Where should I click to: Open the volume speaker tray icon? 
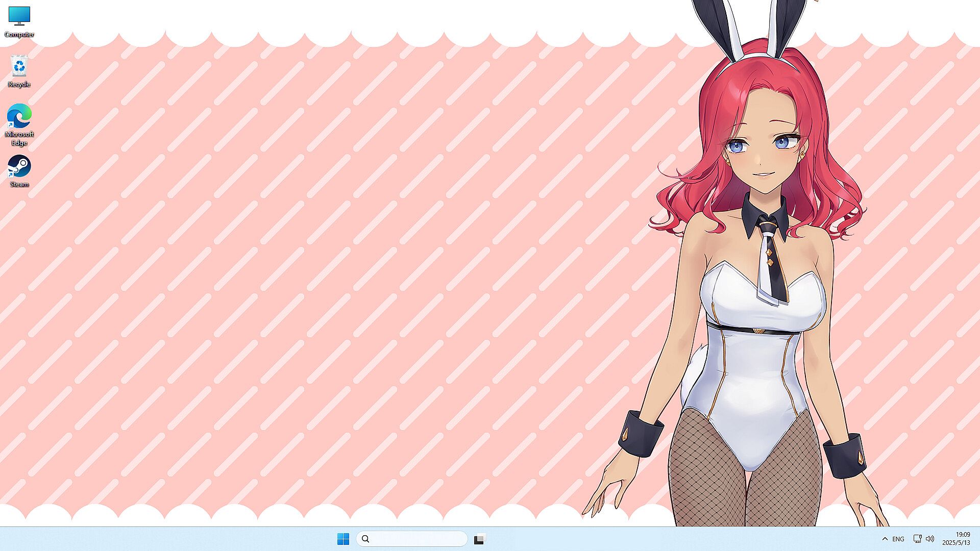tap(930, 539)
